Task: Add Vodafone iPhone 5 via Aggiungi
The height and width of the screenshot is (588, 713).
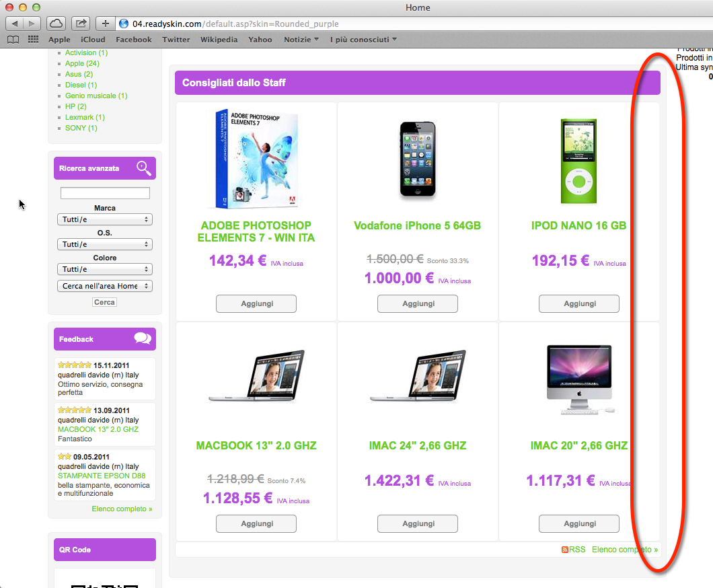Action: click(418, 303)
